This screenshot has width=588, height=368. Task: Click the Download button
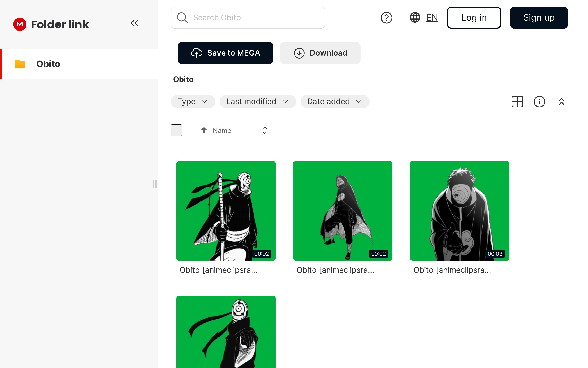coord(320,53)
